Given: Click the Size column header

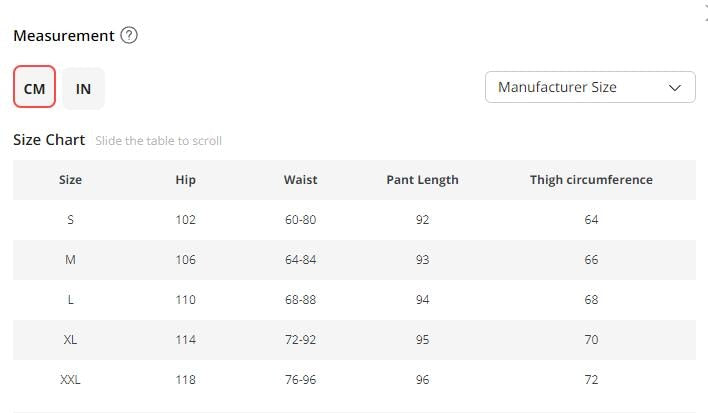Looking at the screenshot, I should pyautogui.click(x=70, y=180).
